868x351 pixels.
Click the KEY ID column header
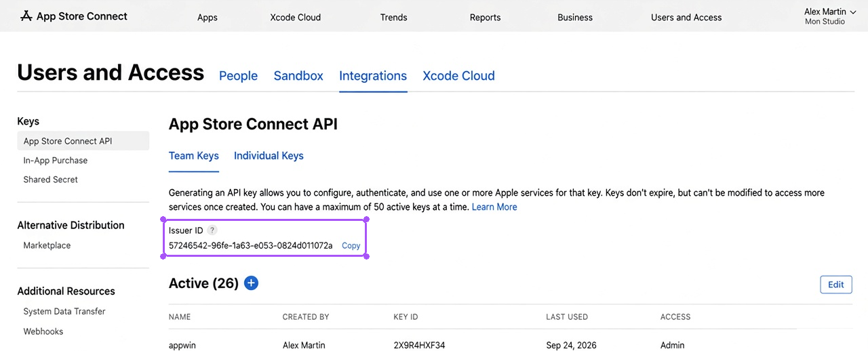coord(406,317)
